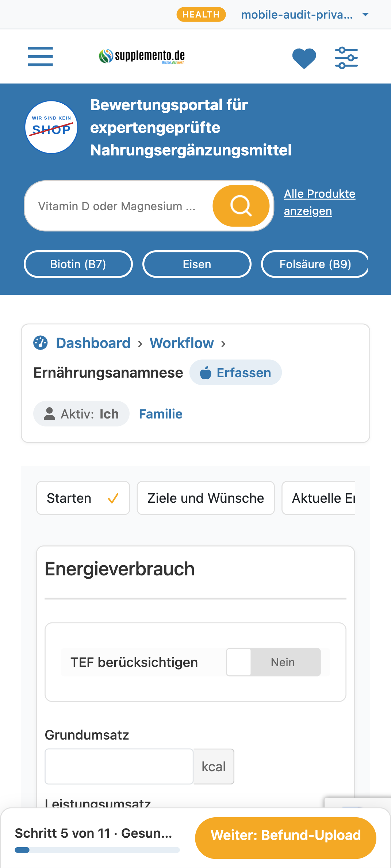Toggle TEF berücksichtigen switch

pyautogui.click(x=273, y=662)
